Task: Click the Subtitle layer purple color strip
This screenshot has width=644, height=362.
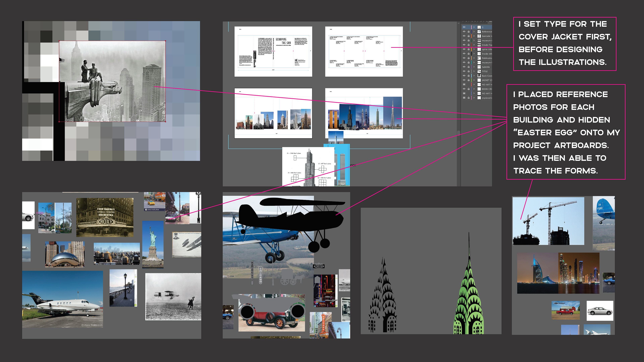Action: coord(471,67)
